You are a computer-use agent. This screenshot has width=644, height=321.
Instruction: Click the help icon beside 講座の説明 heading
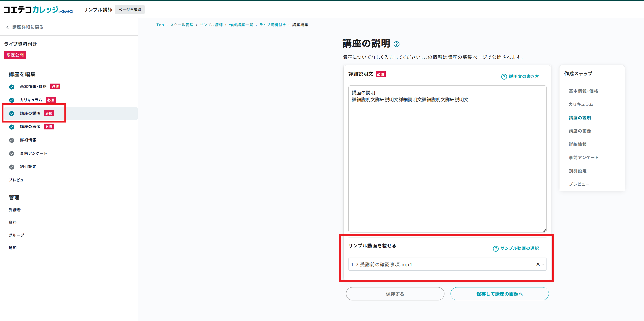(396, 44)
